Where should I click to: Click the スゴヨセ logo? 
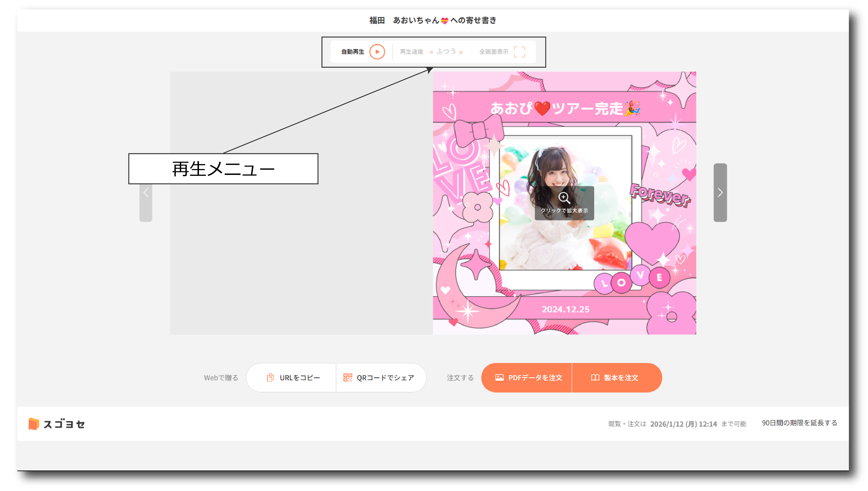(57, 424)
